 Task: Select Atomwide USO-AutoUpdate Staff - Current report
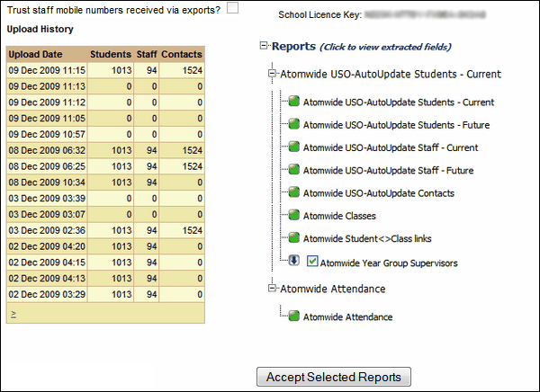point(391,147)
